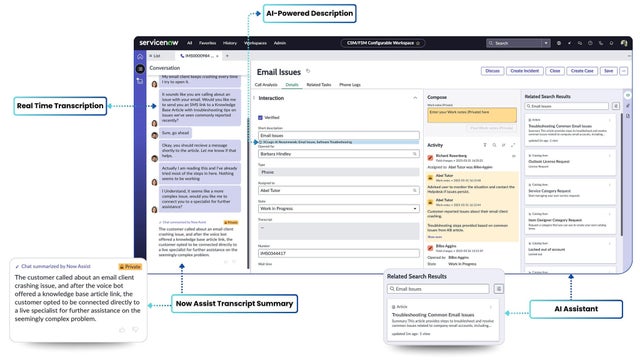
Task: Click the lookup magnifier in the Abel Tutor field
Action: coord(415,190)
